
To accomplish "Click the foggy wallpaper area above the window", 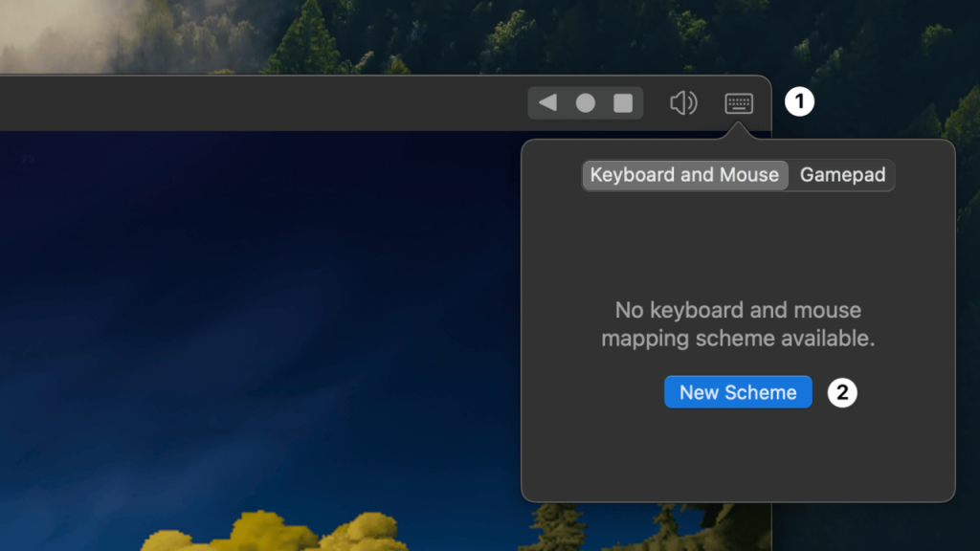I will click(x=96, y=33).
